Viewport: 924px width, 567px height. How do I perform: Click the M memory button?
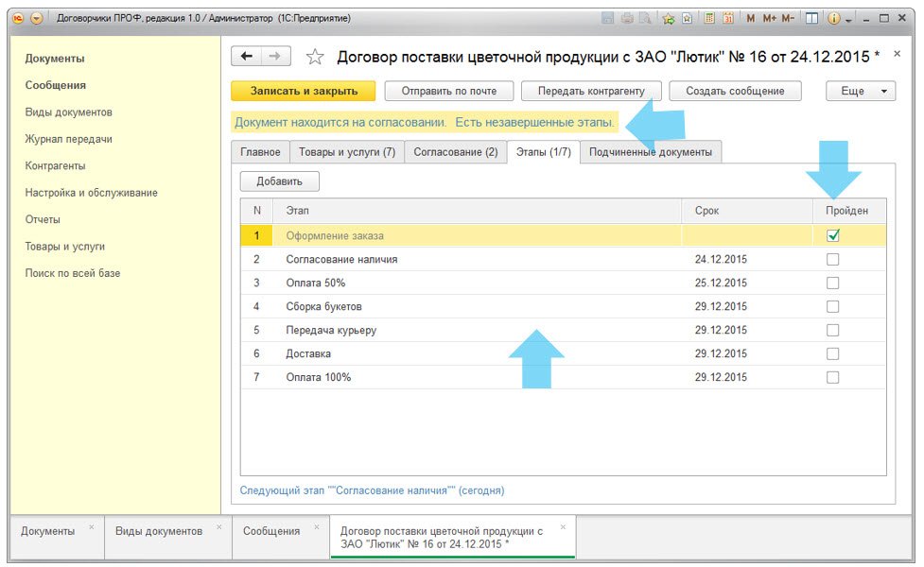[750, 18]
